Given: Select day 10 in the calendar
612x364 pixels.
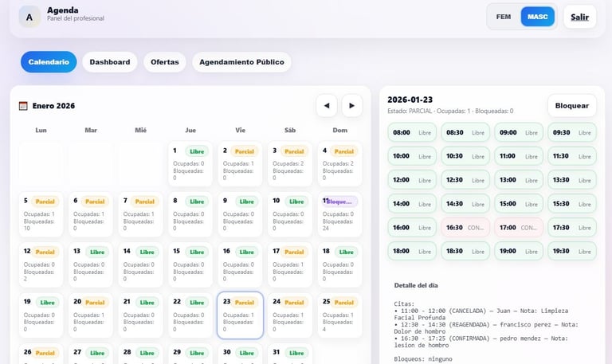Looking at the screenshot, I should pyautogui.click(x=290, y=214).
